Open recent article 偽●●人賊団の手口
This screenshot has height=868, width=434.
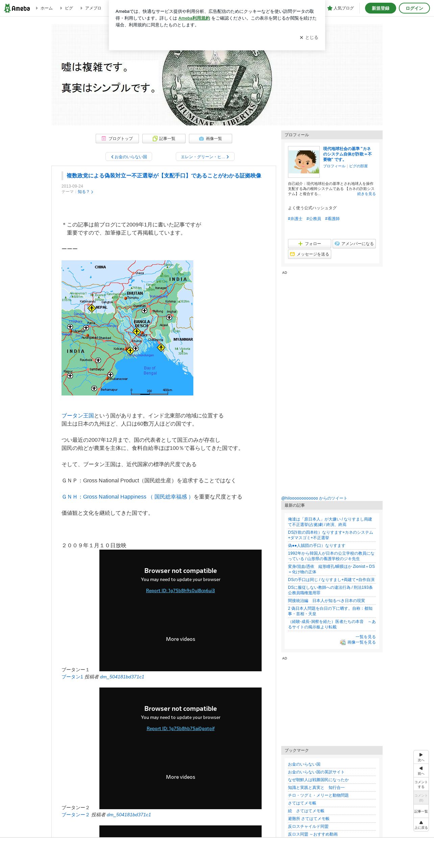pos(316,546)
